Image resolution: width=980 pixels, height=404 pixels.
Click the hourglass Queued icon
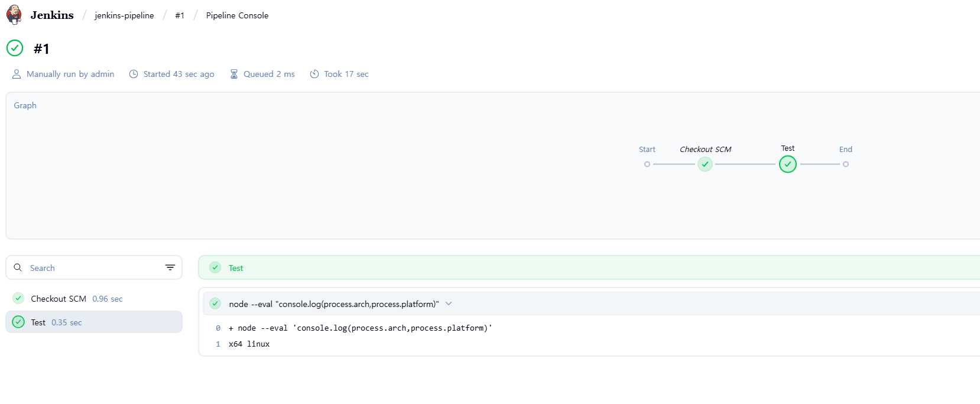234,74
